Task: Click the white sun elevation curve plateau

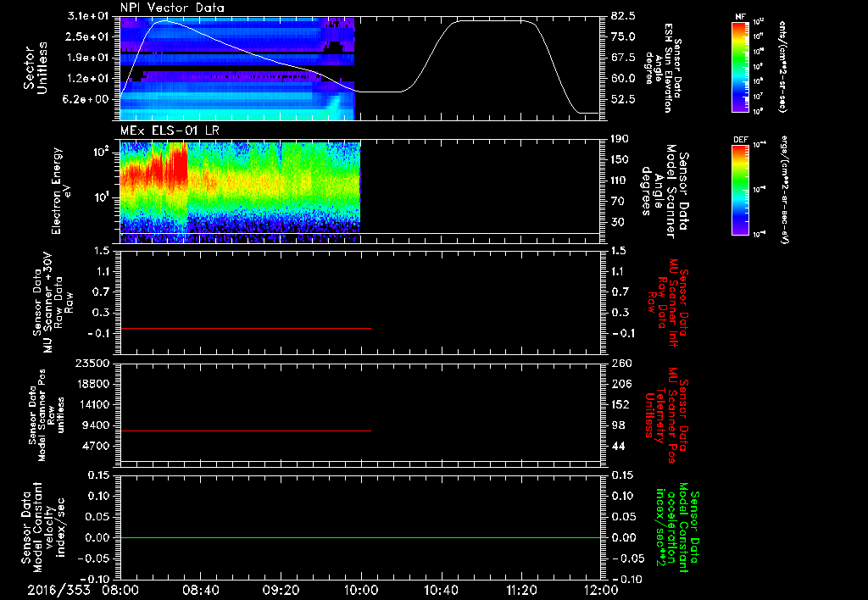Action: (491, 21)
